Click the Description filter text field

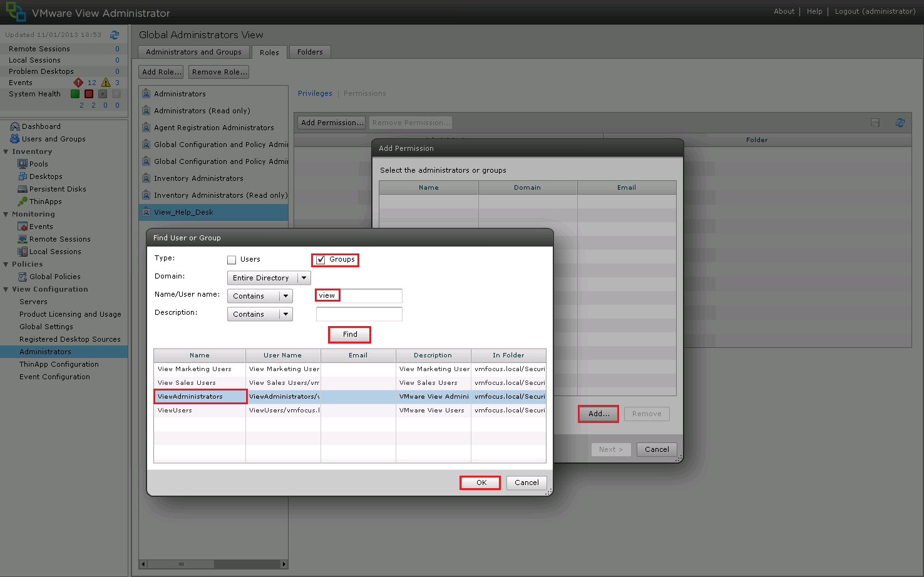pyautogui.click(x=359, y=314)
